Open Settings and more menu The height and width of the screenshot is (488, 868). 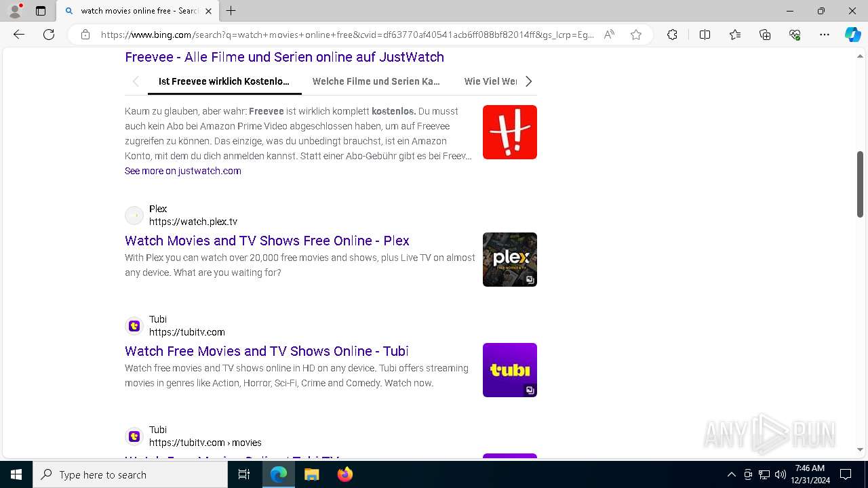pyautogui.click(x=825, y=35)
